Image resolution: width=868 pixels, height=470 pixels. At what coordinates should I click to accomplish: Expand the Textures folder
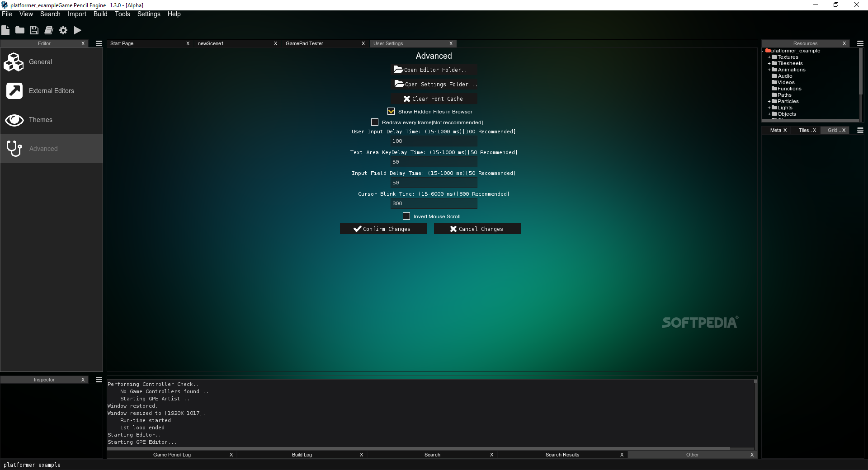tap(769, 57)
